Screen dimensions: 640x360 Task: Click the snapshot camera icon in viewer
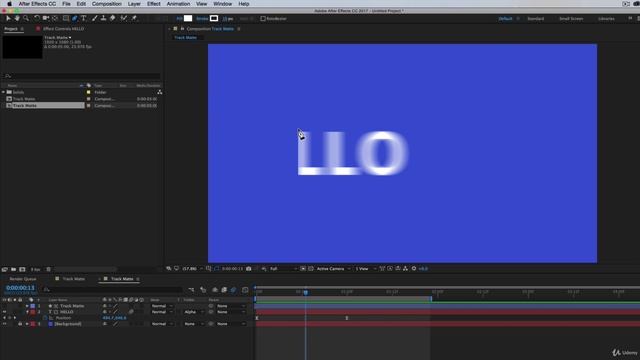click(249, 269)
